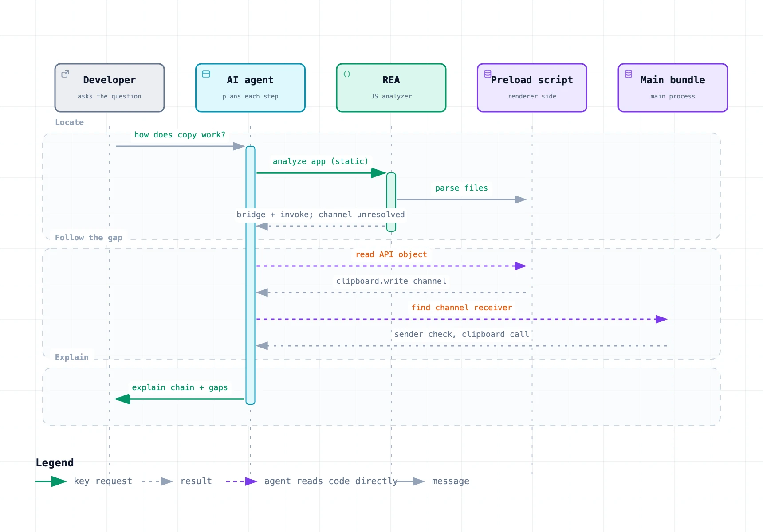Click the 'key request' legend text
Viewport: 763px width, 532px height.
pos(103,481)
